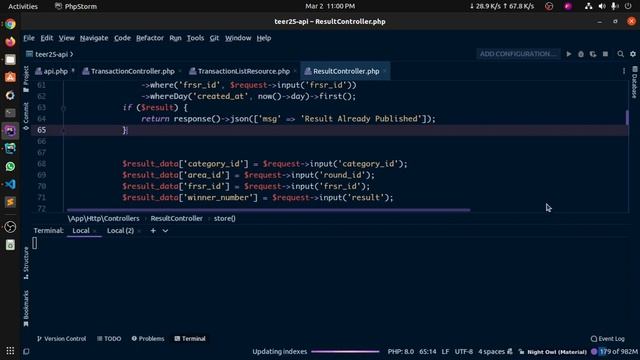The width and height of the screenshot is (640, 360).
Task: Click the Updating indexes progress bar
Action: coord(345,351)
